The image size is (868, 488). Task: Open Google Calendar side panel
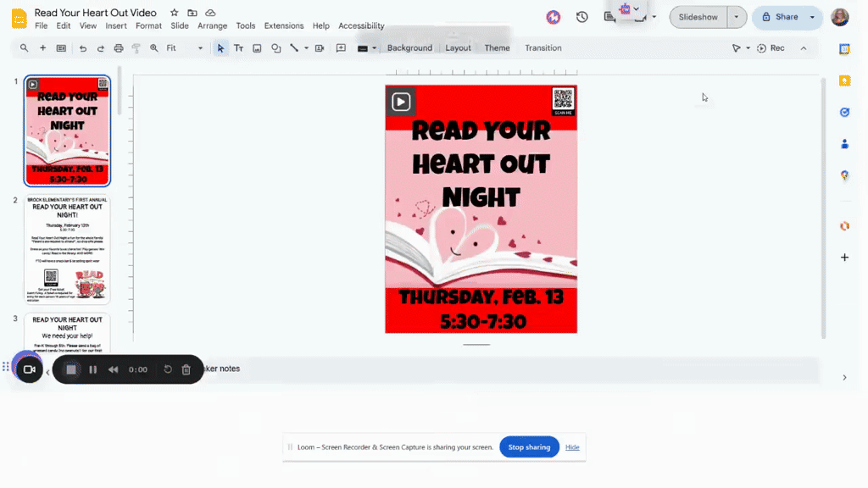pyautogui.click(x=845, y=49)
